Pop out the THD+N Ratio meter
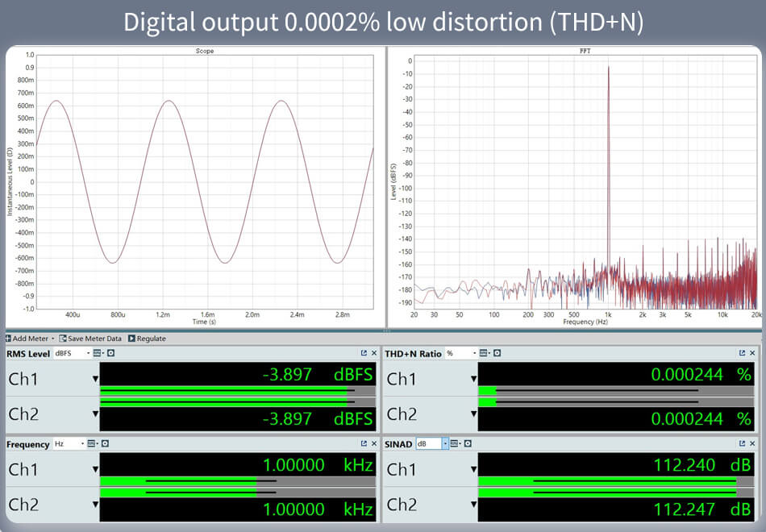This screenshot has width=766, height=532. pyautogui.click(x=742, y=353)
